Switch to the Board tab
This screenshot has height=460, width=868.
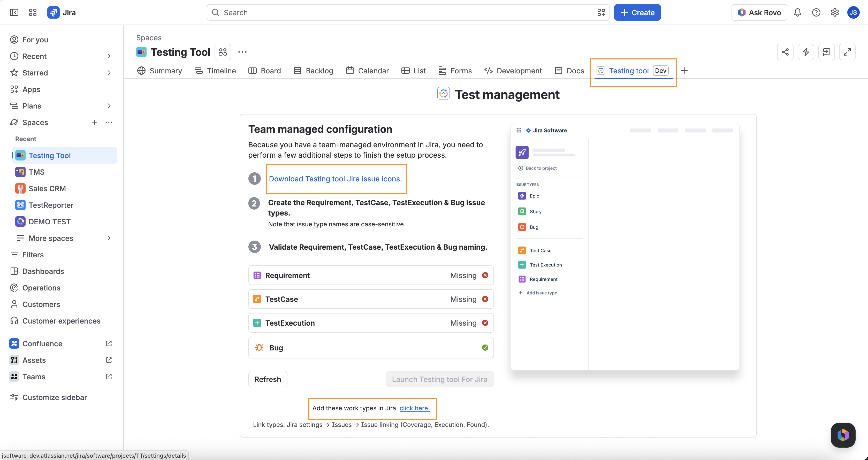click(x=264, y=71)
